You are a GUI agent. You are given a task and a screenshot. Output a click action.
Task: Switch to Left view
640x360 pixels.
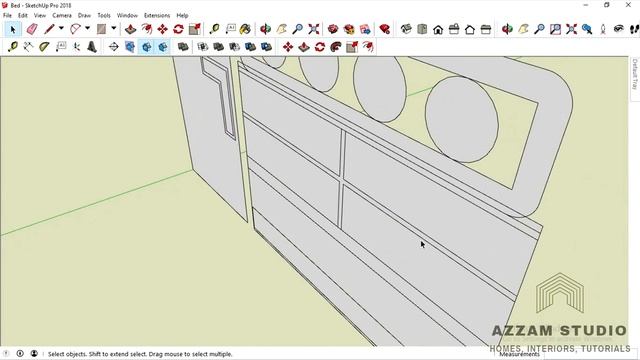(486, 29)
